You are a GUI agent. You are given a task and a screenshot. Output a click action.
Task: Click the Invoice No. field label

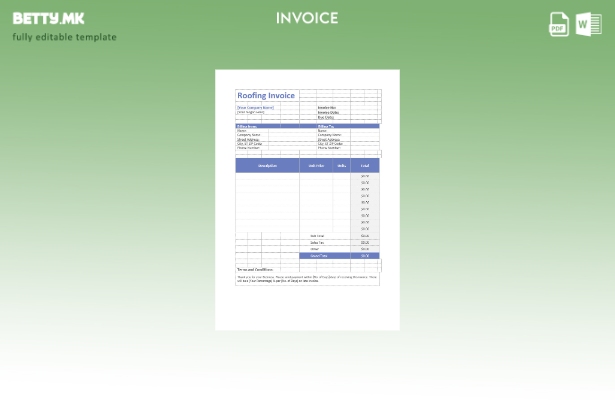tap(327, 107)
